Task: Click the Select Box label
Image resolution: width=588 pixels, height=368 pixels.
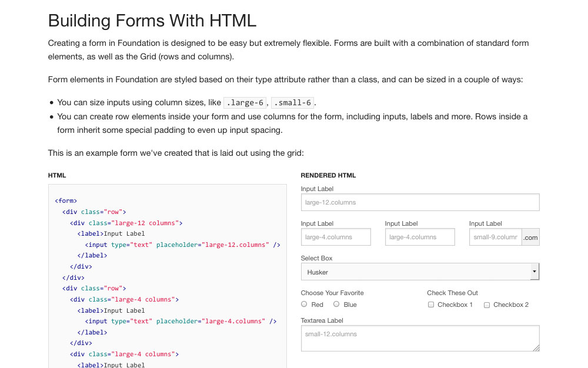Action: tap(316, 258)
